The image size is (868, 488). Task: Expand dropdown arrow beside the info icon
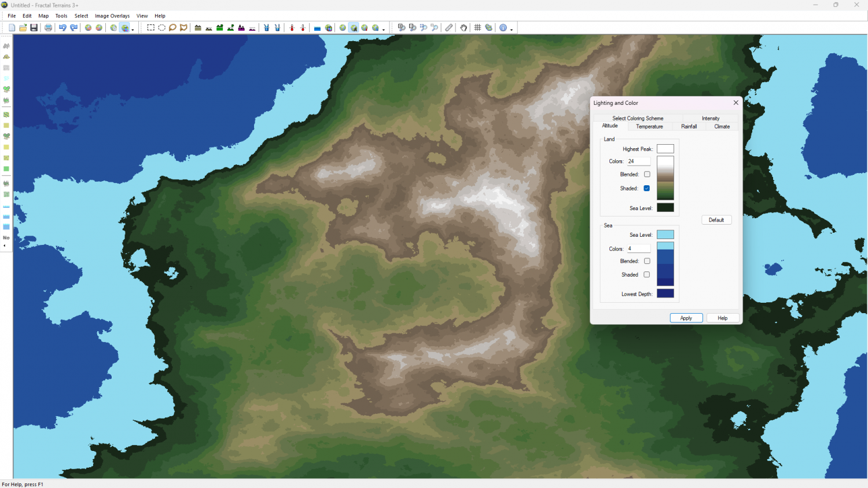click(512, 29)
